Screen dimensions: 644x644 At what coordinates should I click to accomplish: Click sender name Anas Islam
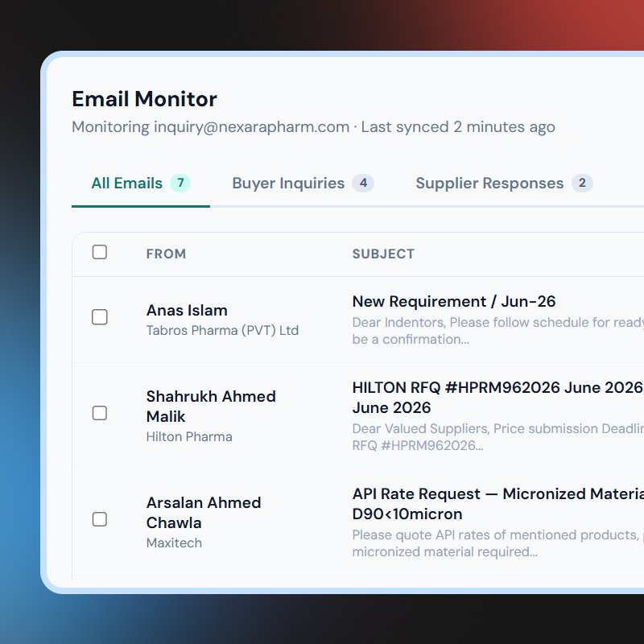point(187,311)
